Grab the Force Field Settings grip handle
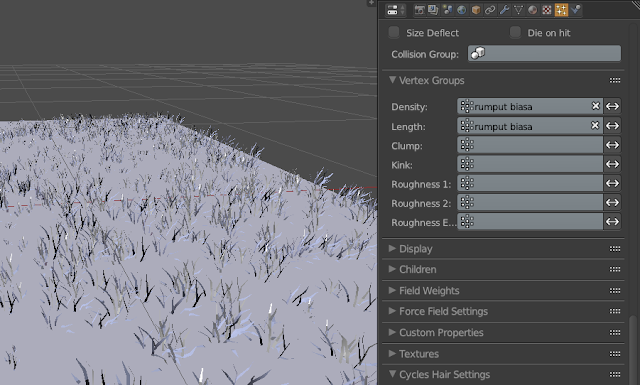This screenshot has width=640, height=385. pos(615,311)
